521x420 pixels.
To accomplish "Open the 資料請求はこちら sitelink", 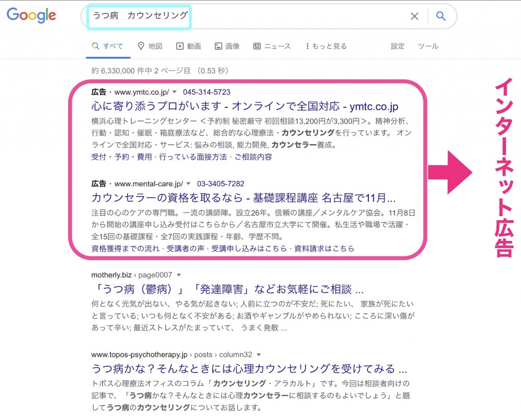I will click(x=324, y=248).
